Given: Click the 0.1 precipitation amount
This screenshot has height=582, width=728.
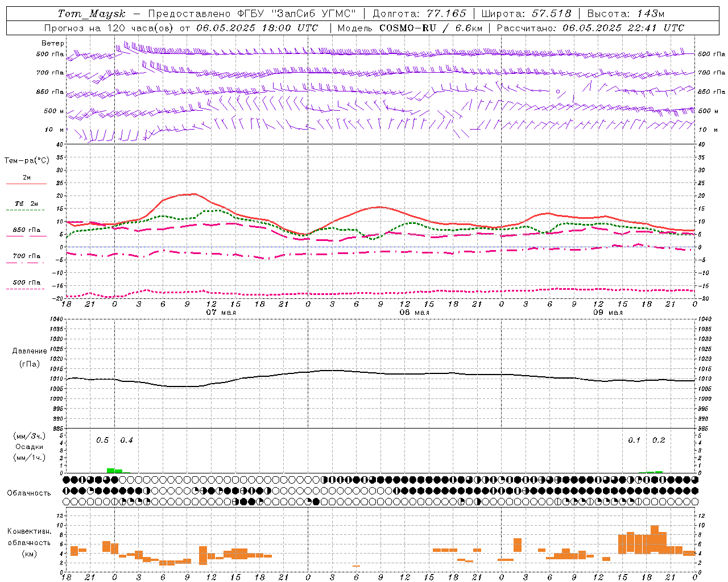Looking at the screenshot, I should pos(634,440).
